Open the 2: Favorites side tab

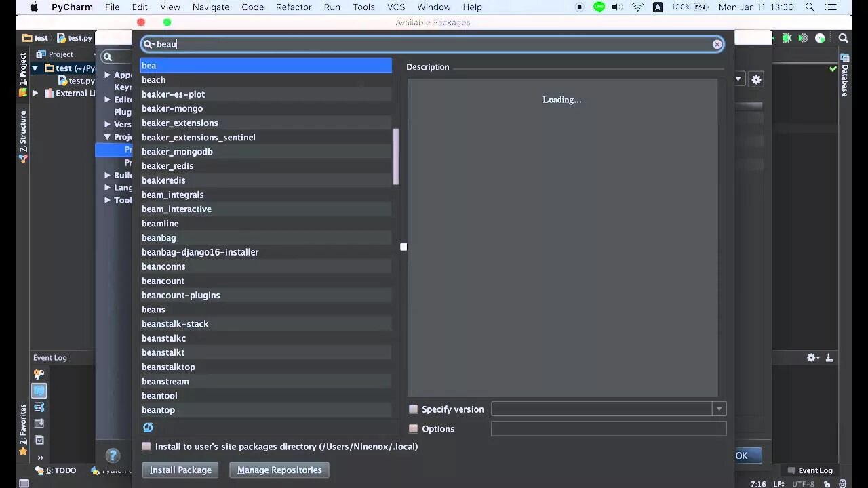point(22,430)
